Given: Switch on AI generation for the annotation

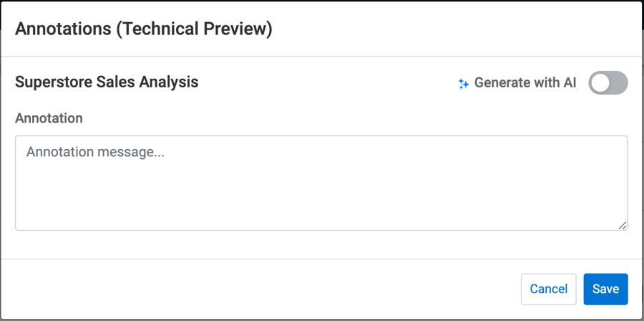Looking at the screenshot, I should [608, 82].
